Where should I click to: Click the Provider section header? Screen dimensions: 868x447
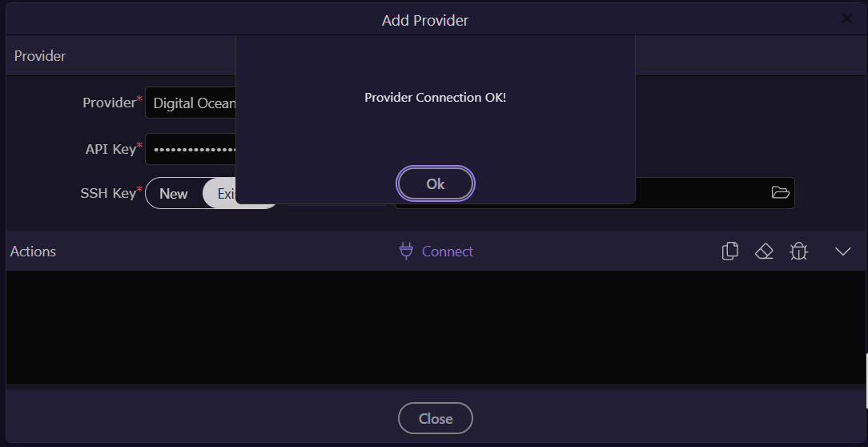click(x=40, y=56)
